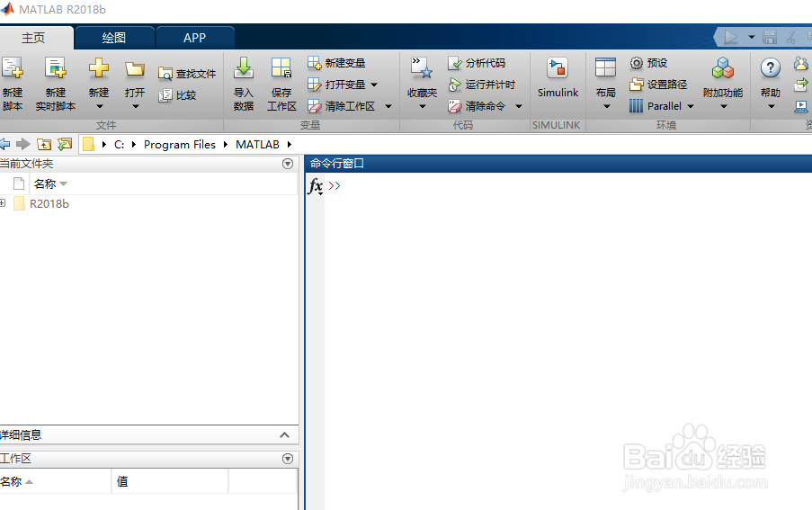Expand the 详细信息 (Details) panel chevron

(284, 435)
